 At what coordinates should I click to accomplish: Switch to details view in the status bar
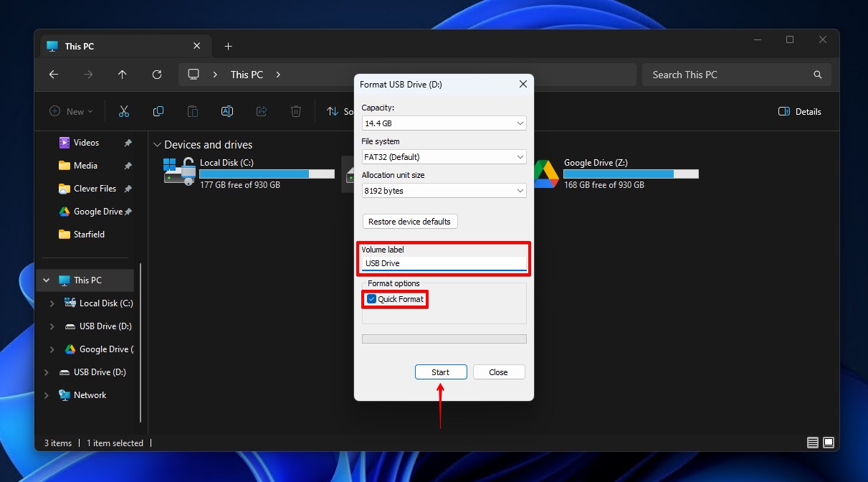click(x=812, y=443)
